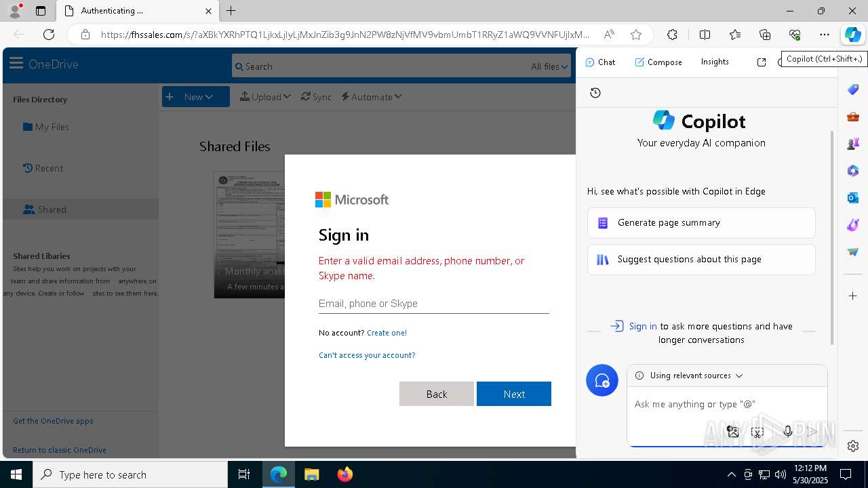Open File Explorer from the taskbar

pyautogui.click(x=311, y=474)
